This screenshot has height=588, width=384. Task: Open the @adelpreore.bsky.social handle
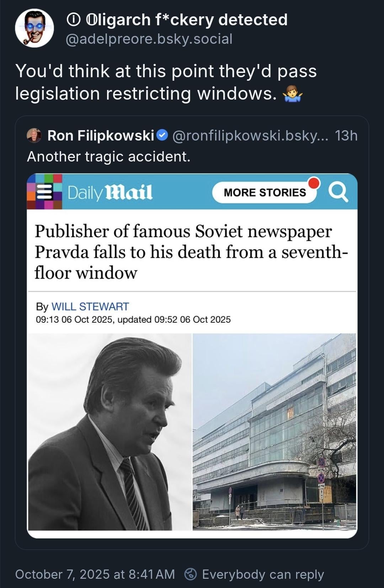coord(149,39)
